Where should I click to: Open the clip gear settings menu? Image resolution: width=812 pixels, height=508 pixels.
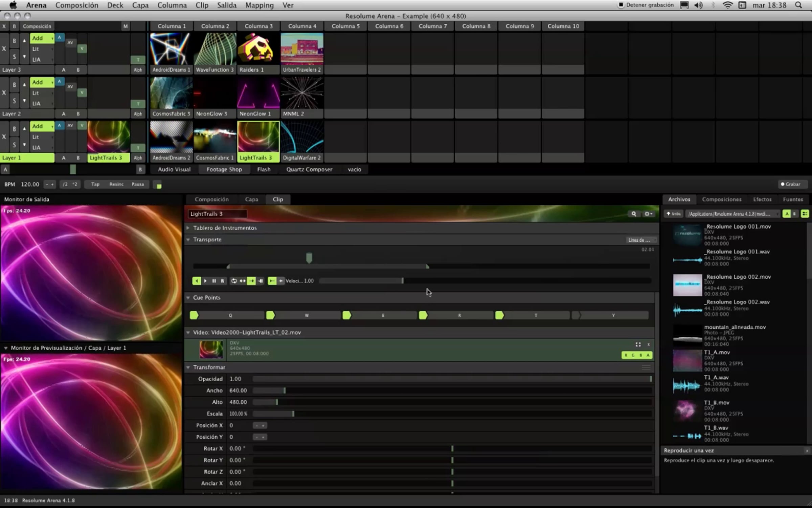pyautogui.click(x=648, y=214)
